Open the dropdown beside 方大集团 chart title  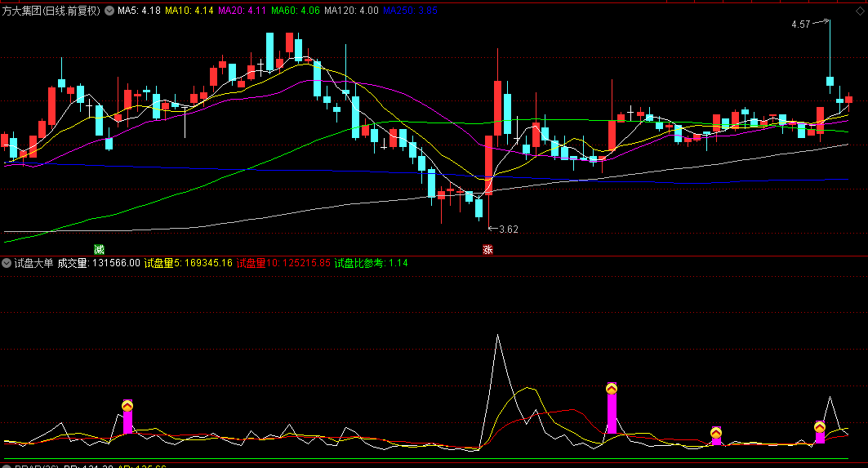coord(109,11)
